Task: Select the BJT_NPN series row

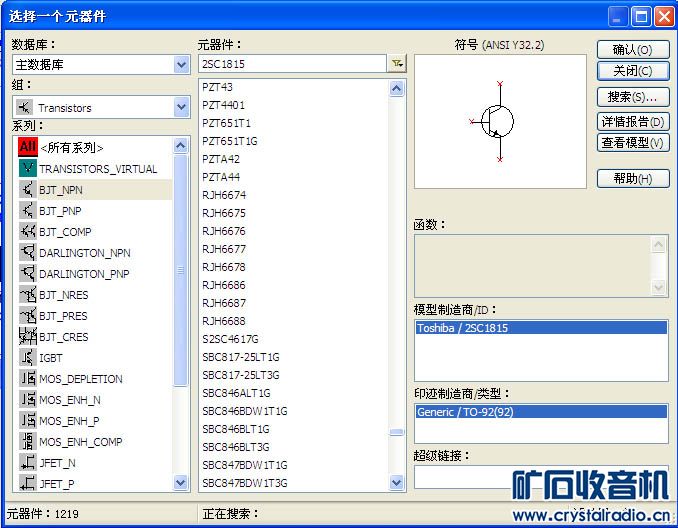Action: point(95,189)
